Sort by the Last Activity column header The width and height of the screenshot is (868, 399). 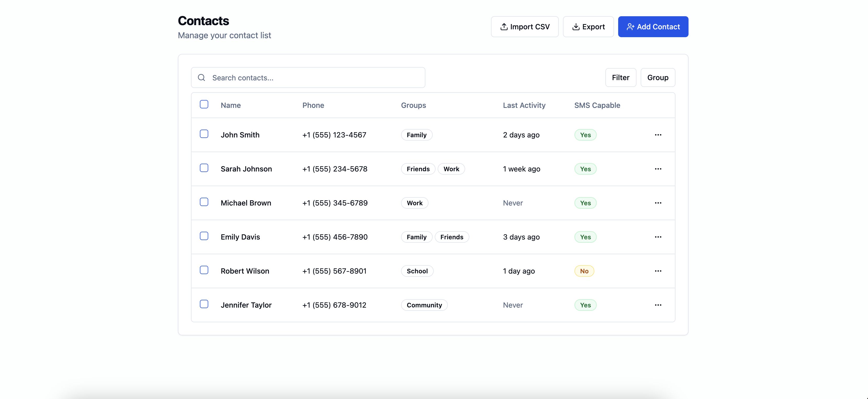pos(524,105)
